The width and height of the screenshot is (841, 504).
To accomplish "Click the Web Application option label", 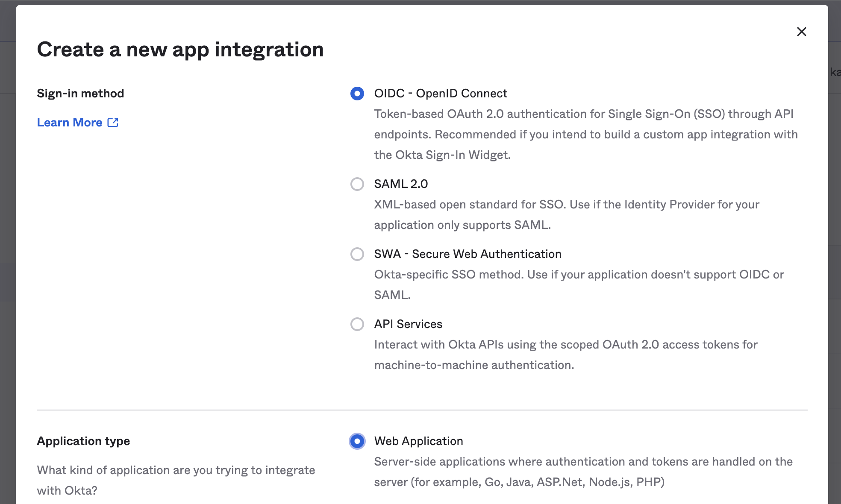I will [x=418, y=441].
